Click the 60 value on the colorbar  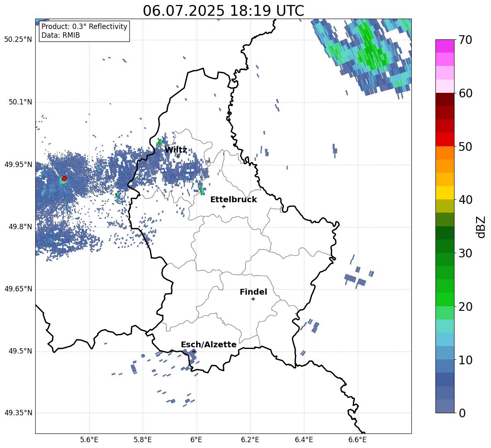(465, 93)
